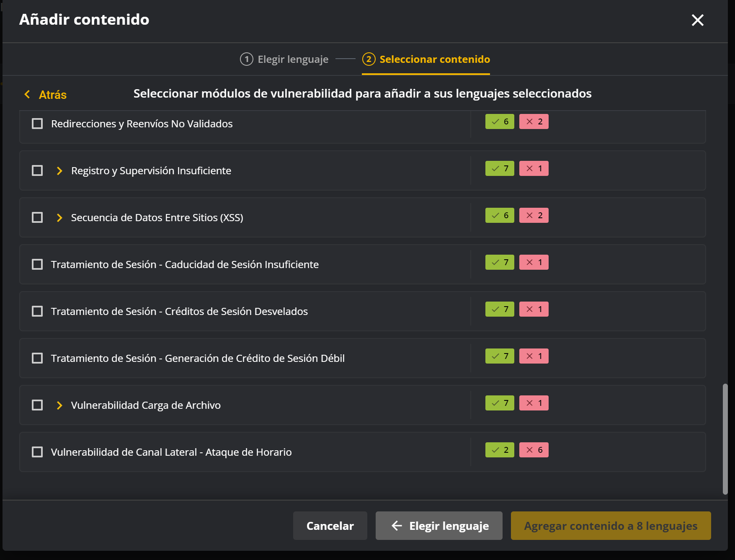
Task: Check Tratamiento de Sesión - Créditos de Sesión Desvelados
Action: click(x=37, y=311)
